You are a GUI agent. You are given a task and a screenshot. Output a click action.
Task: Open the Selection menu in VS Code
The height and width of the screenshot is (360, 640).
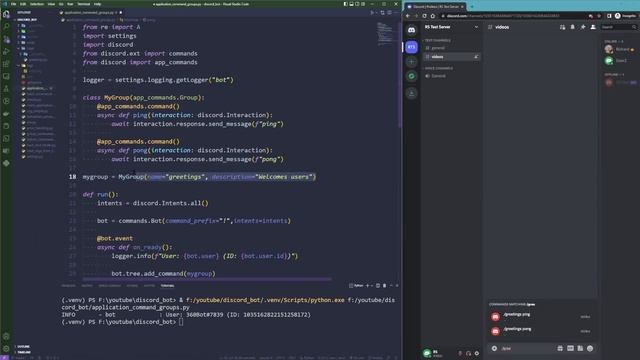36,4
